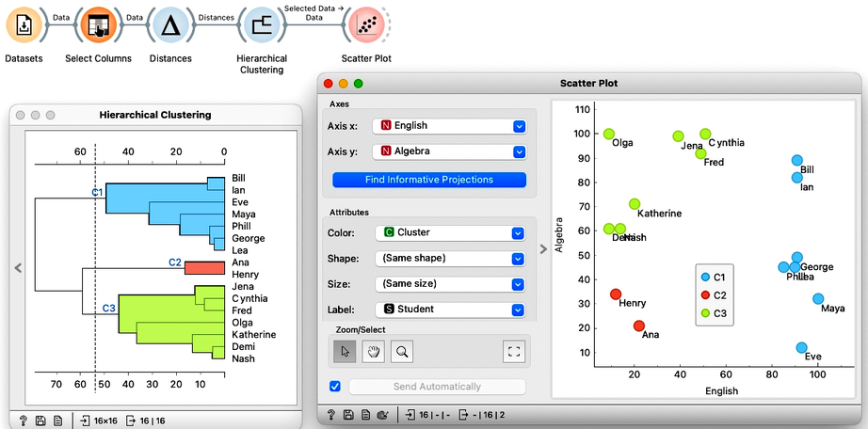Click Find Informative Projections button
Viewport: 868px width, 429px height.
[x=429, y=180]
